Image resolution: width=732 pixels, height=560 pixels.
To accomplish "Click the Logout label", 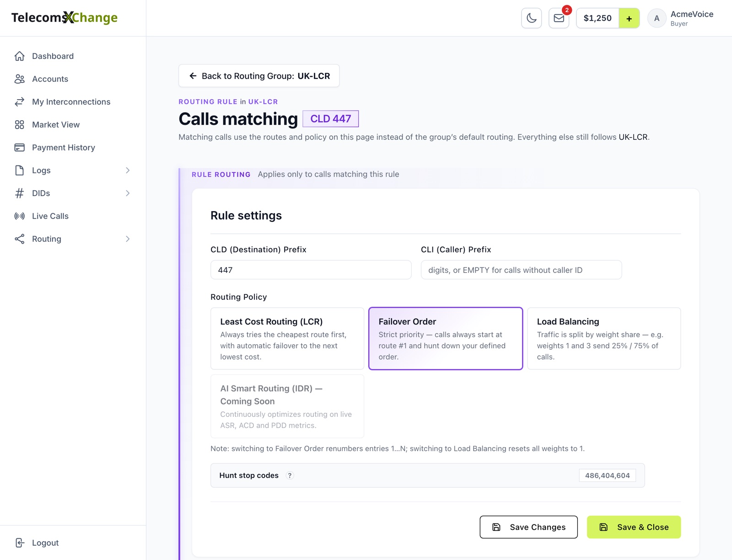I will tap(45, 543).
